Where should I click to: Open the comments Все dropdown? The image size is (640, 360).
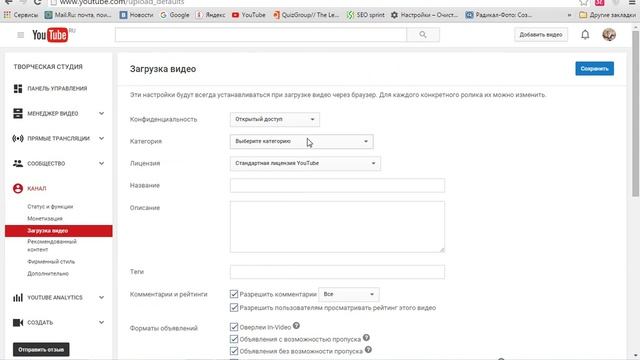pyautogui.click(x=349, y=294)
